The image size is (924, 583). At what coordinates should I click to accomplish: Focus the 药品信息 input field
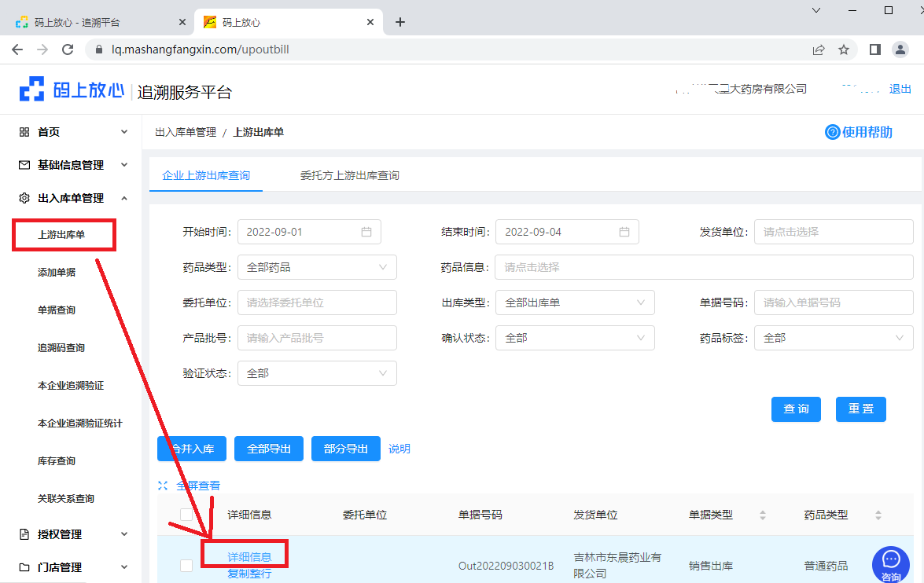tap(704, 267)
